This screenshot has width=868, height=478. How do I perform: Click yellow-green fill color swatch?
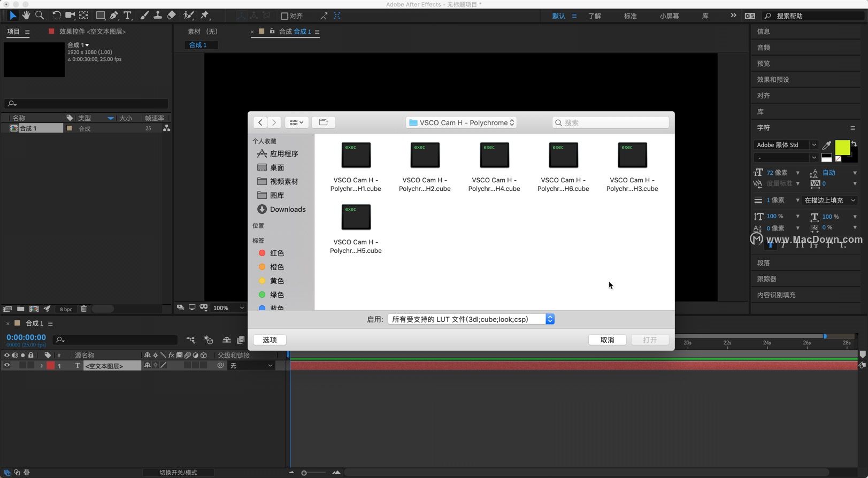tap(842, 148)
